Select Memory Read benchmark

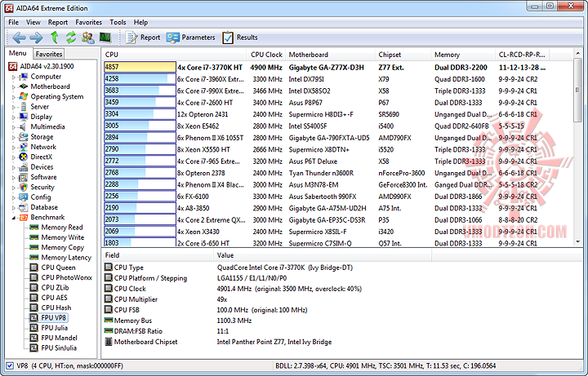[x=62, y=228]
